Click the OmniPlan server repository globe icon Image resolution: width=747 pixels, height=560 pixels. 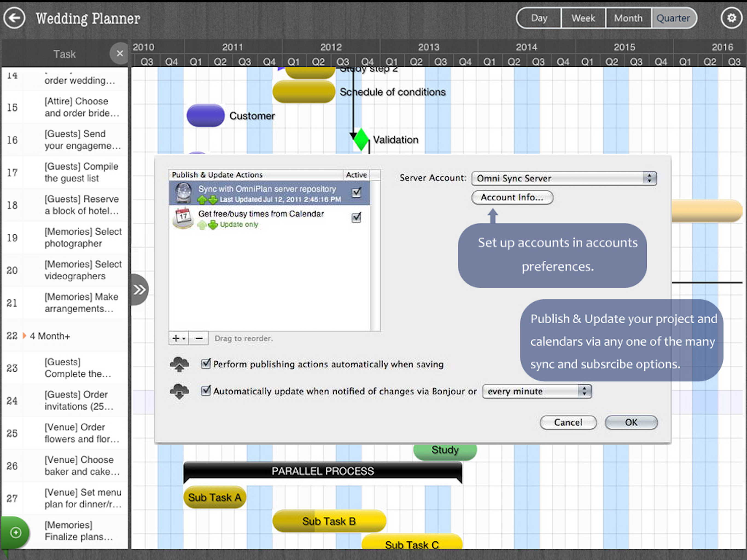pos(184,193)
